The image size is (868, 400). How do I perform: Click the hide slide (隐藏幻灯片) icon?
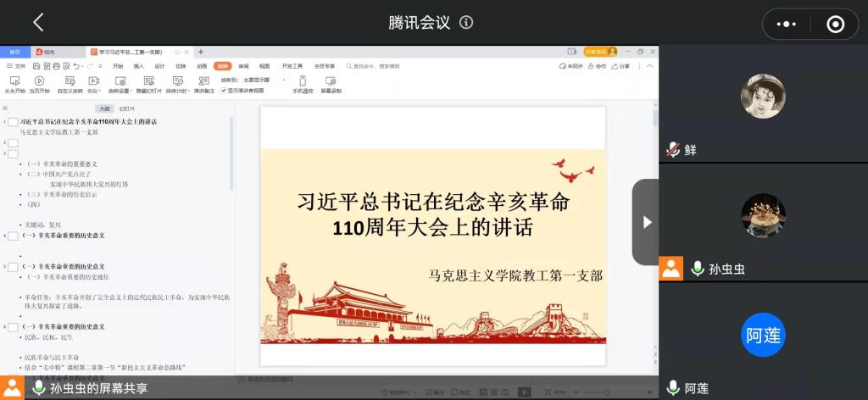pyautogui.click(x=148, y=82)
